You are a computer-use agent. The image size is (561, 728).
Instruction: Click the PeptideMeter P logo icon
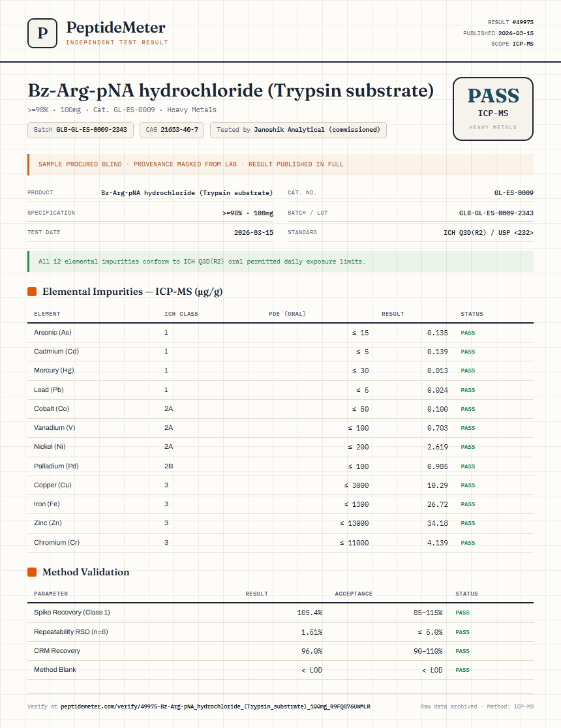click(x=42, y=33)
